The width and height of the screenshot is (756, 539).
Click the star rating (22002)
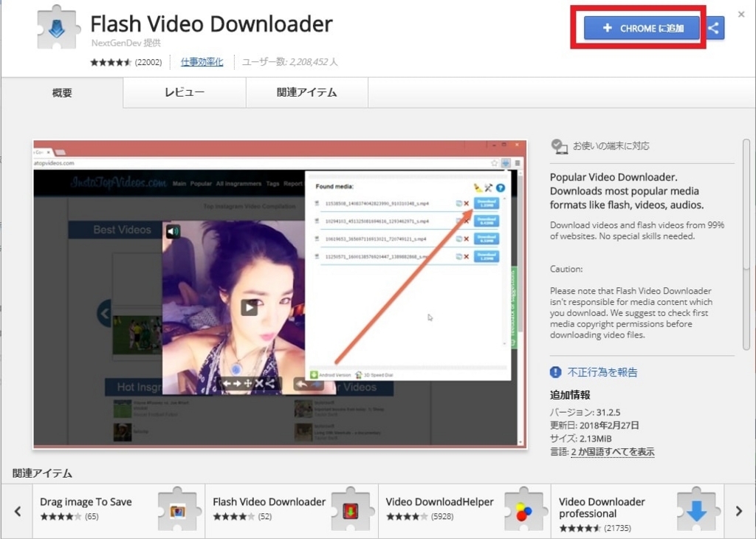tap(126, 62)
